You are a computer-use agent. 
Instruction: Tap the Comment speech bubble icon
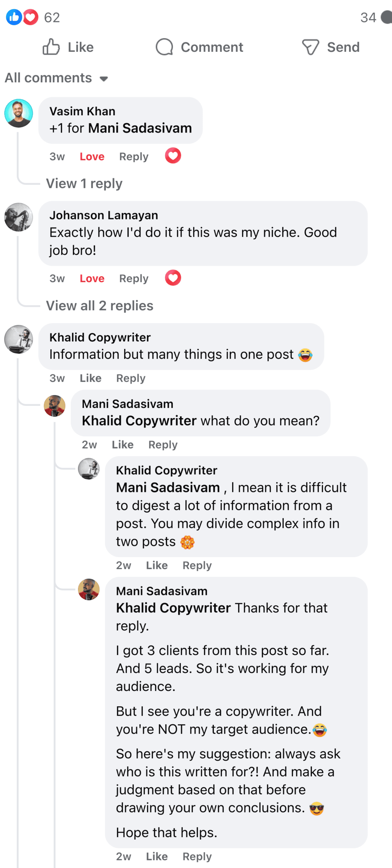pos(164,47)
